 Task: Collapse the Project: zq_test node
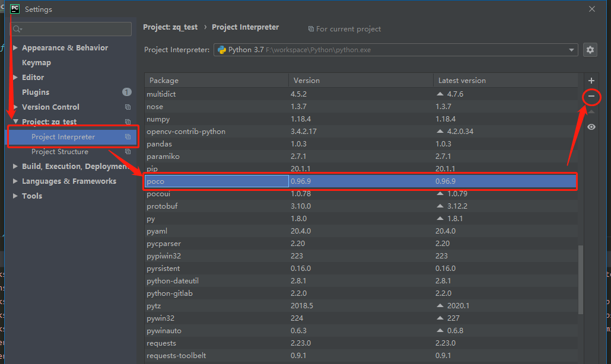point(14,121)
